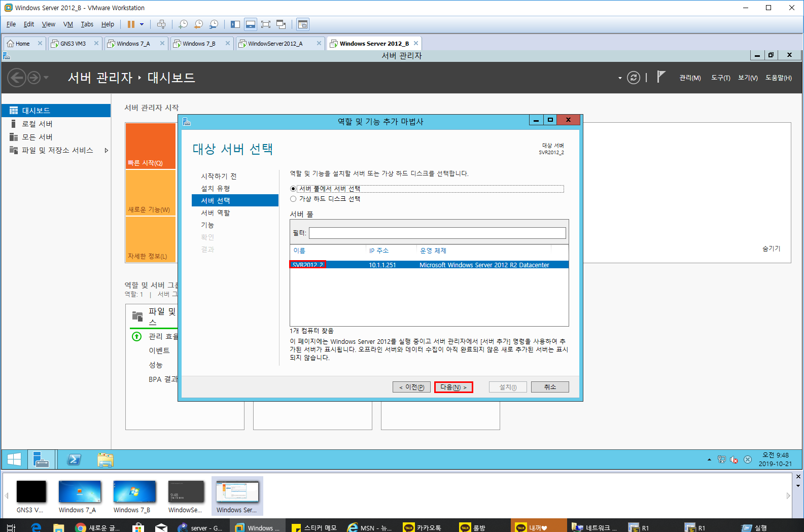This screenshot has width=804, height=532.
Task: Click the 숨기기 link
Action: tap(771, 249)
